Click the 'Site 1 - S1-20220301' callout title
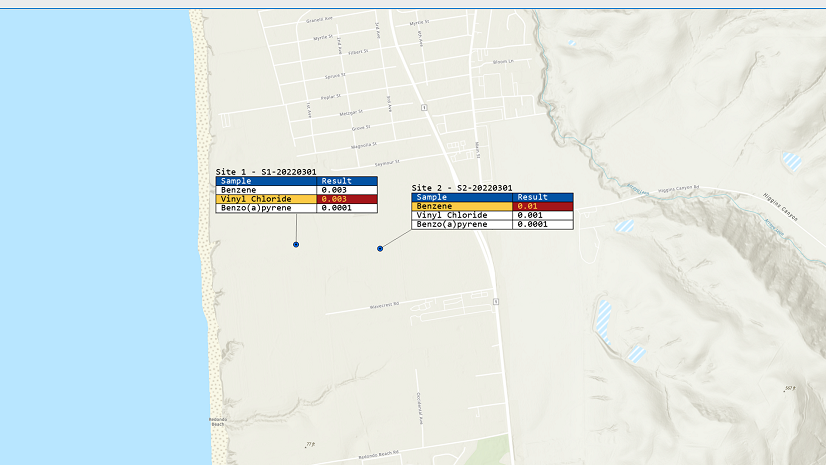This screenshot has width=826, height=465. (x=266, y=172)
